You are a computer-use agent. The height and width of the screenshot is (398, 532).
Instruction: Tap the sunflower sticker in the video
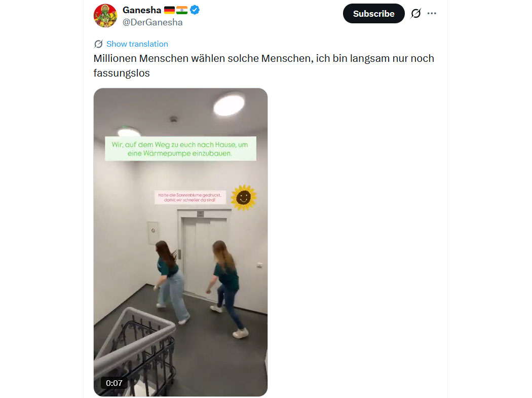pos(244,197)
